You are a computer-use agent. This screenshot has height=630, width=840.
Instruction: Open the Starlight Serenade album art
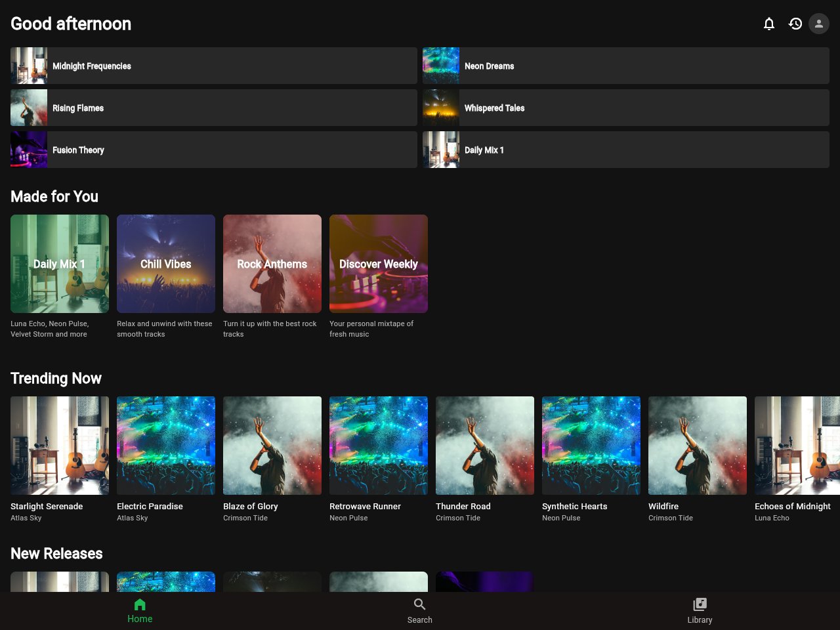pos(60,446)
